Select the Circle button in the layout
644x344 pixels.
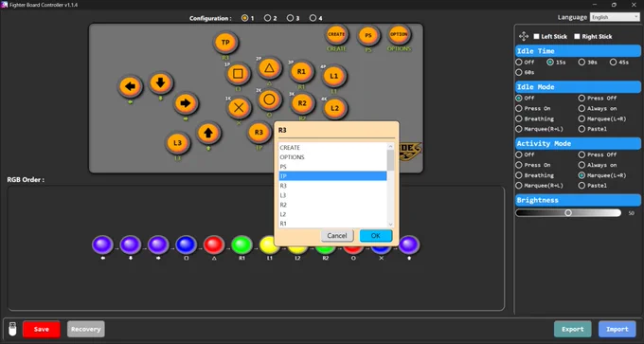269,100
